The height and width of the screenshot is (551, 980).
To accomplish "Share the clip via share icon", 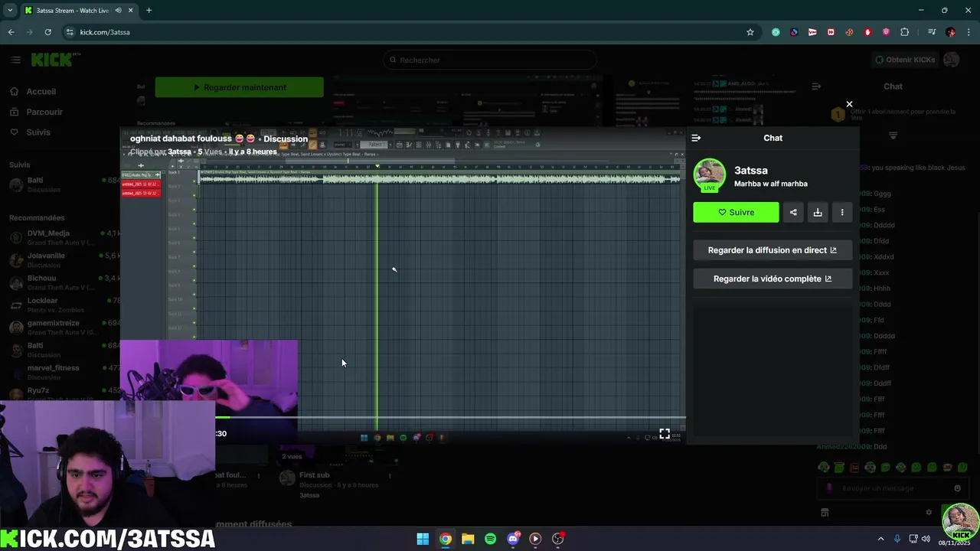I will click(793, 212).
